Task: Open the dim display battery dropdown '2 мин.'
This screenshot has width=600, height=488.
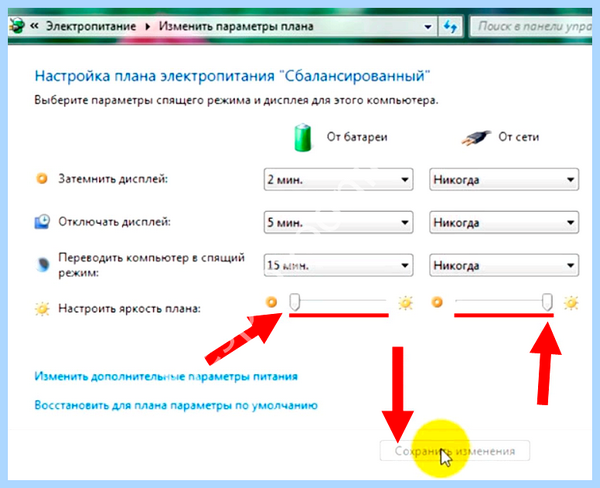Action: [x=338, y=179]
